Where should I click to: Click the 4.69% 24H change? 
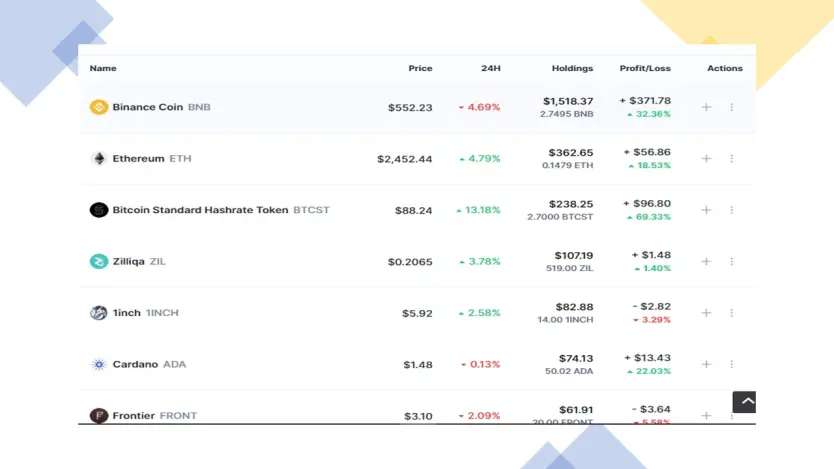coord(479,107)
